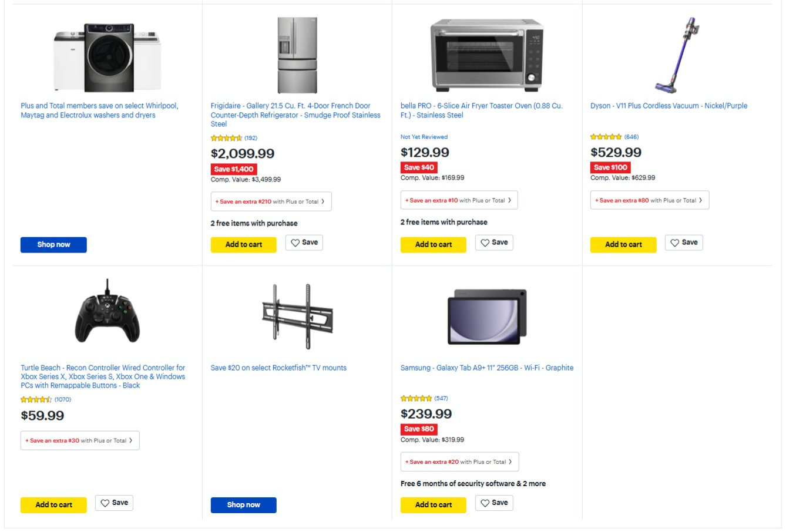Save the bella PRO toaster oven

point(494,243)
